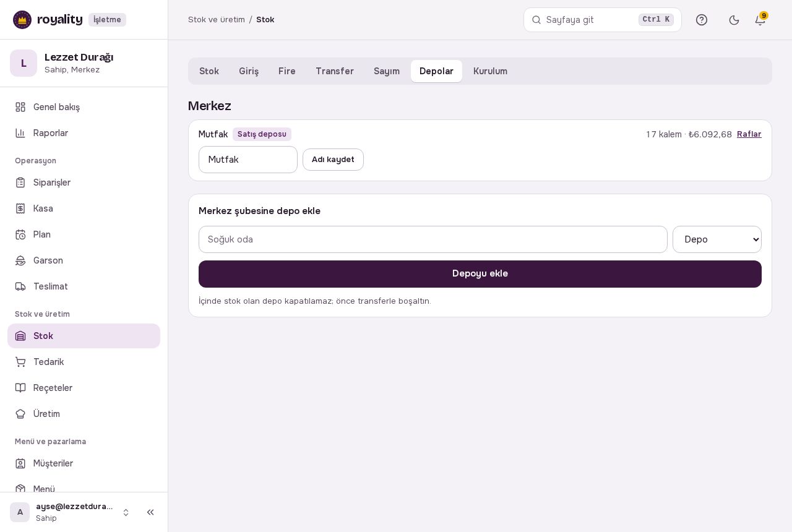The width and height of the screenshot is (792, 532).
Task: Open the Depo type dropdown
Action: [717, 239]
